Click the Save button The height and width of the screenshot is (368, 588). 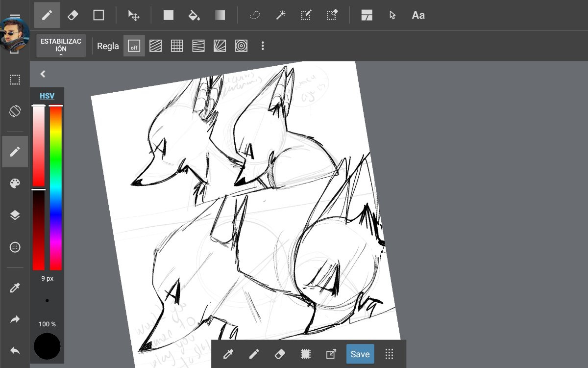click(360, 354)
